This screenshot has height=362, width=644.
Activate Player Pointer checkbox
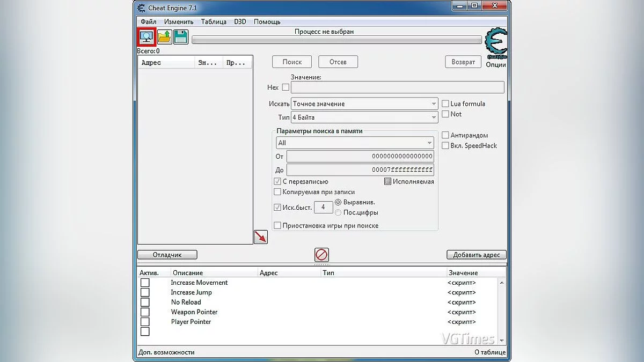click(145, 322)
